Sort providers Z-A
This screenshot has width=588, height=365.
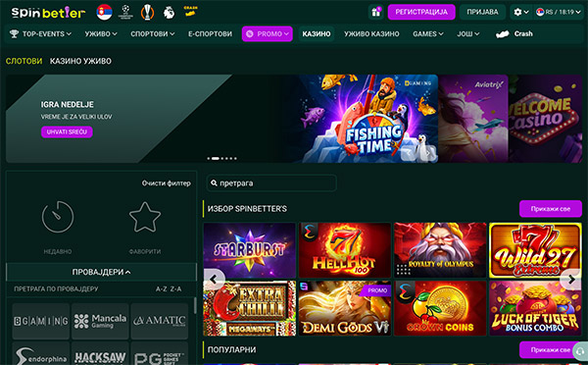click(x=175, y=288)
